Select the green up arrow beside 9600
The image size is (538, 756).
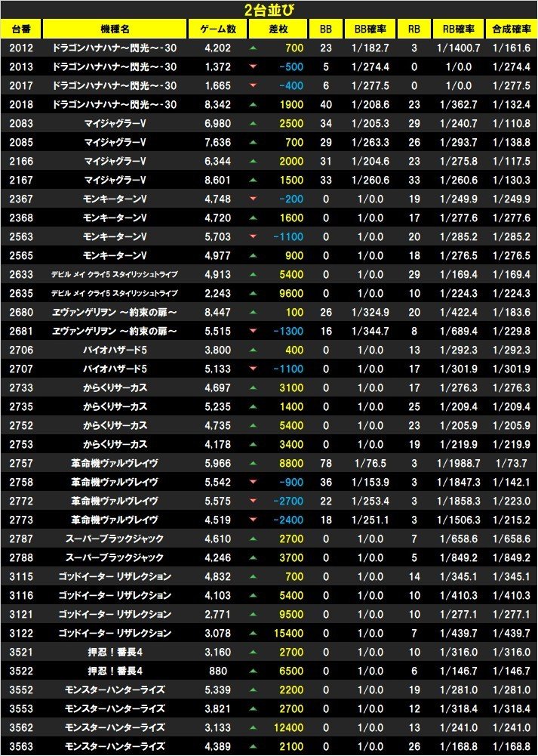[x=254, y=293]
